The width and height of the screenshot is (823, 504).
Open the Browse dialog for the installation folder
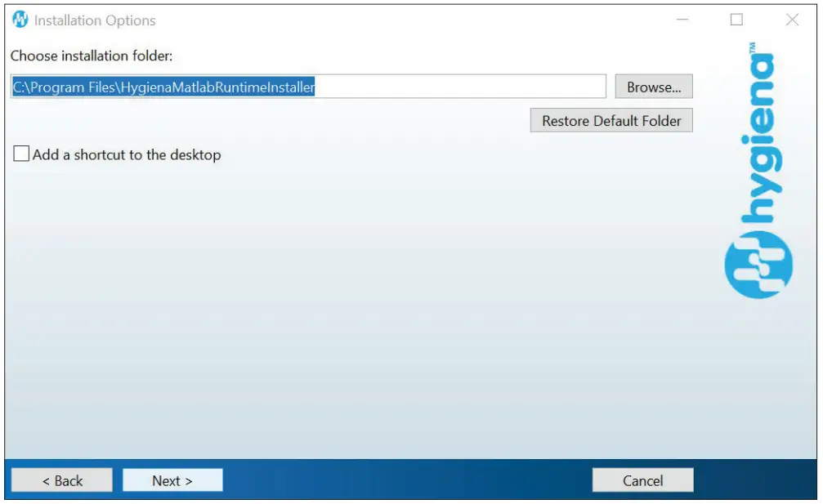653,86
